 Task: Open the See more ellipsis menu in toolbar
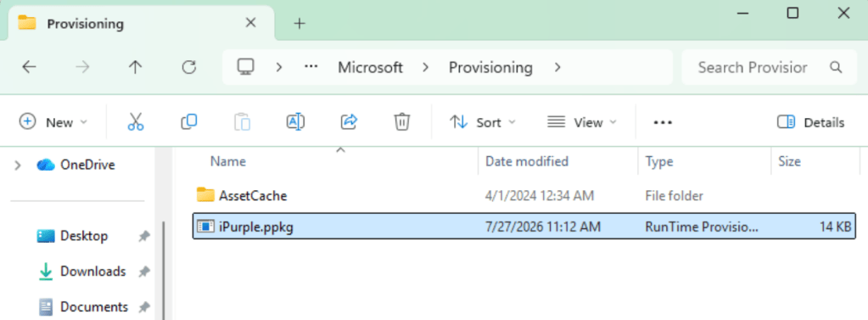point(663,122)
